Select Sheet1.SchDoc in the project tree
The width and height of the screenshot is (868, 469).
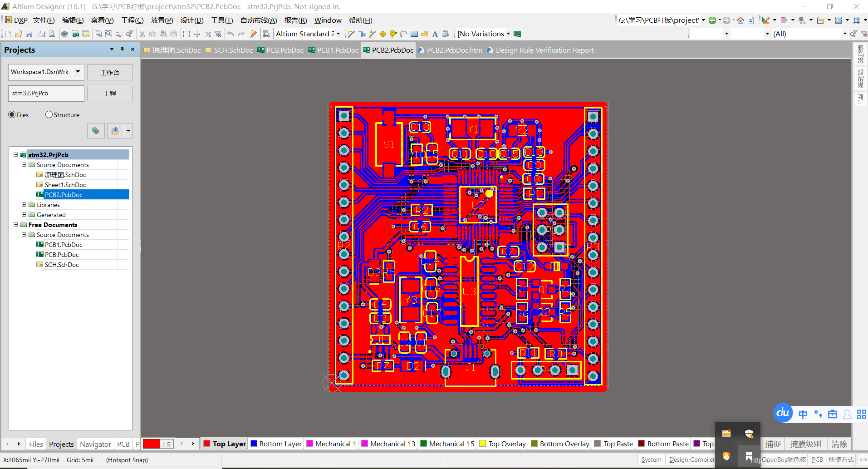point(65,185)
